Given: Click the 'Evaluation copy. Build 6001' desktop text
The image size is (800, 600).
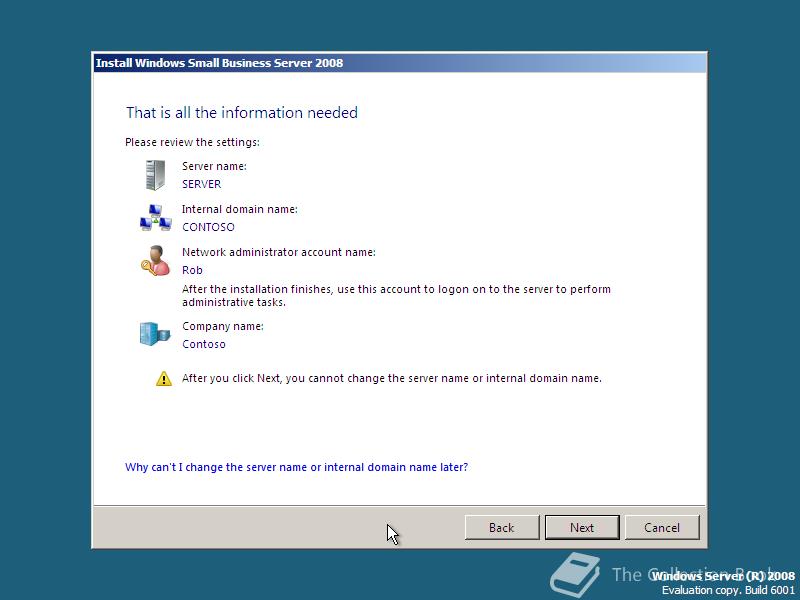Looking at the screenshot, I should (x=728, y=590).
